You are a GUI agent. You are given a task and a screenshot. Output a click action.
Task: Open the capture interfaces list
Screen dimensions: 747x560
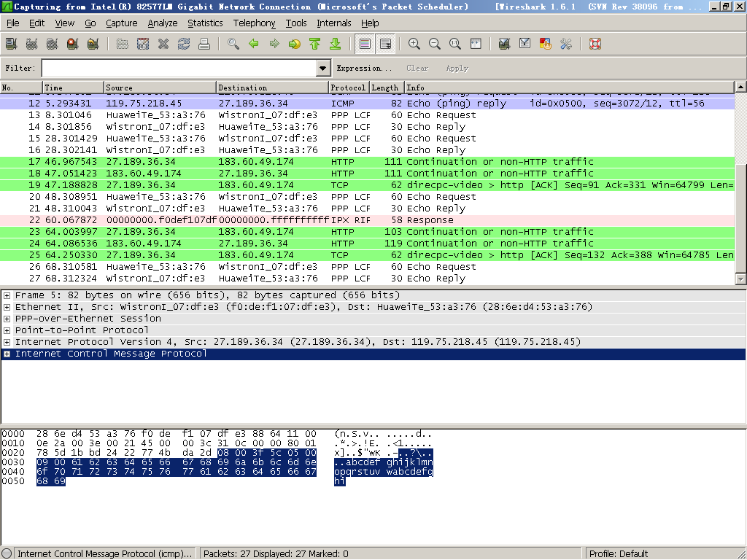click(11, 44)
